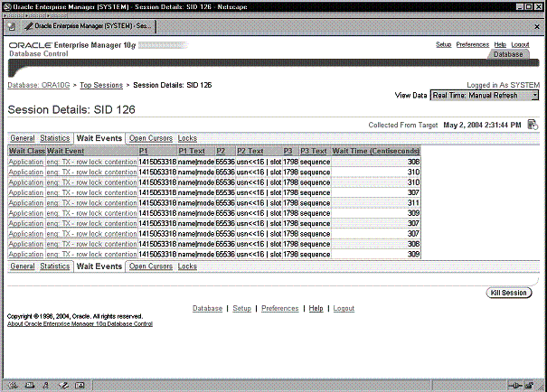Click the new tab icon in the tab bar
547x392 pixels.
click(12, 26)
